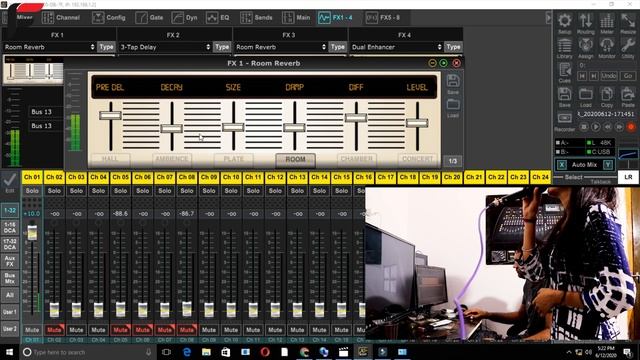
Task: Click the Copy icon
Action: pos(607,97)
